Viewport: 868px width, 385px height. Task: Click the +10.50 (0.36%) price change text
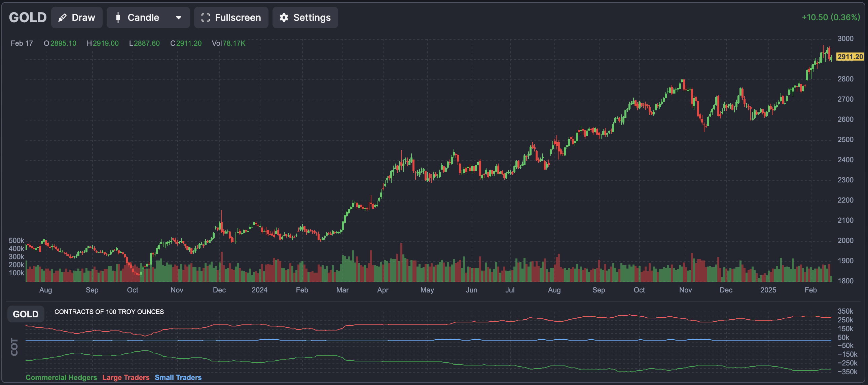[x=831, y=17]
